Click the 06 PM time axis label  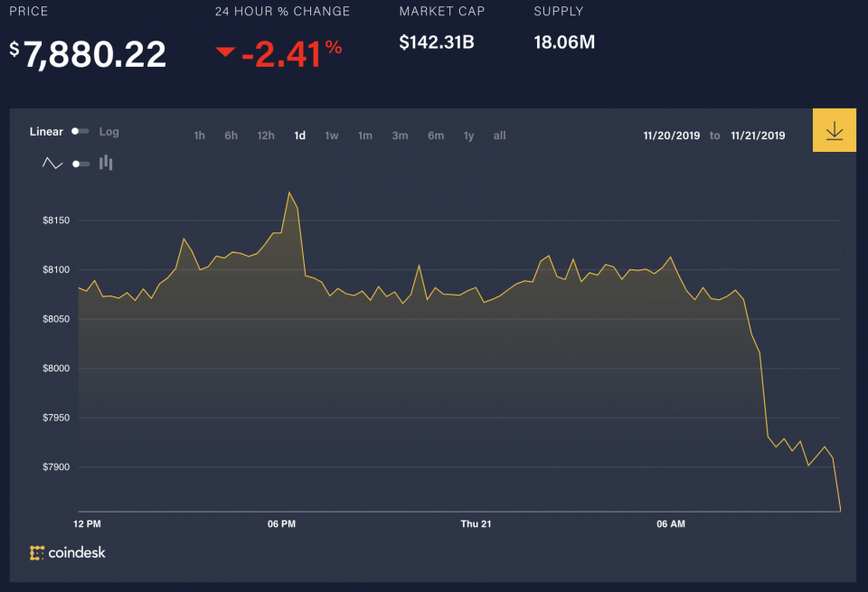click(281, 523)
